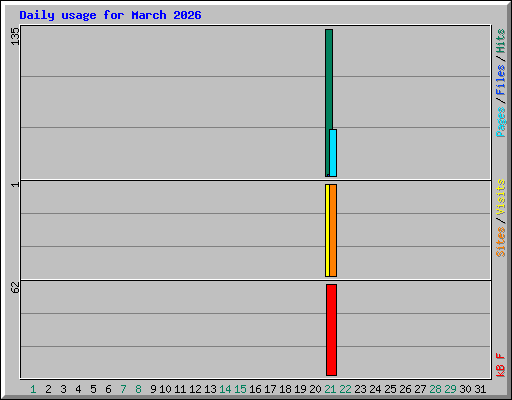Click green day '15' on the x-axis
Image resolution: width=512 pixels, height=400 pixels.
pos(240,389)
